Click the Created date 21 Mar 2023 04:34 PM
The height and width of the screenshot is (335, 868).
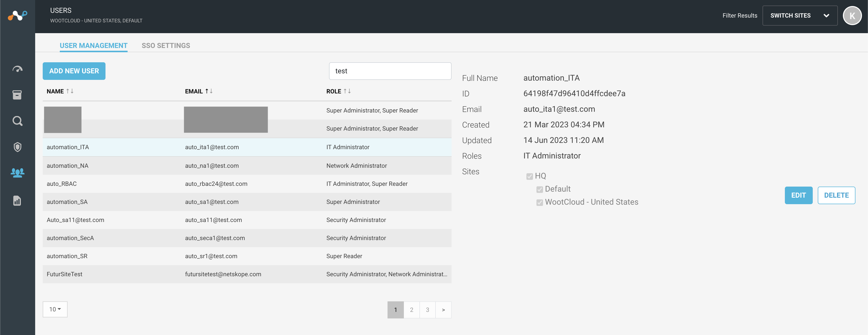tap(564, 125)
